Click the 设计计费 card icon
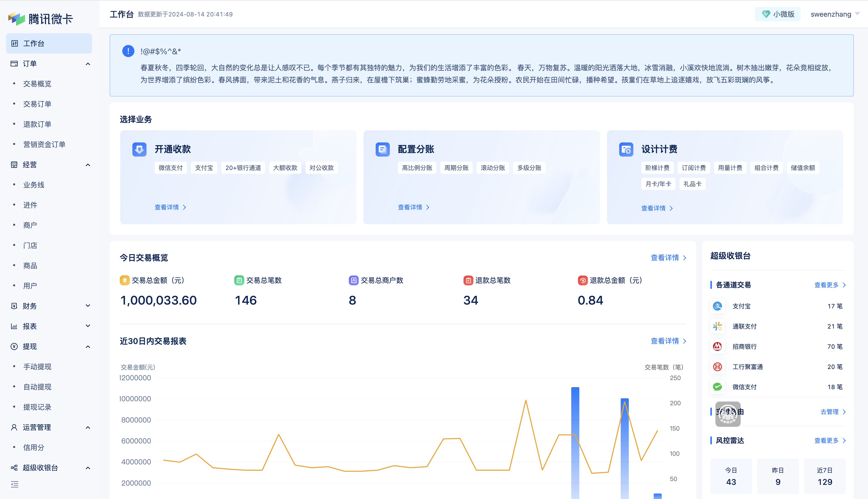Viewport: 868px width, 499px height. tap(626, 149)
